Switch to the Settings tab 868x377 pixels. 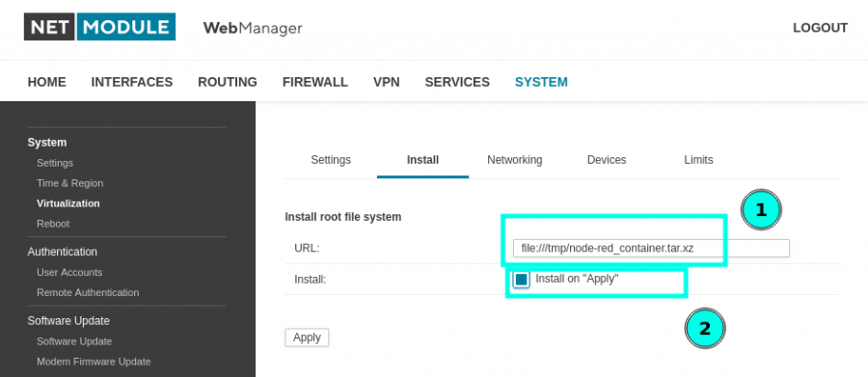pos(331,160)
